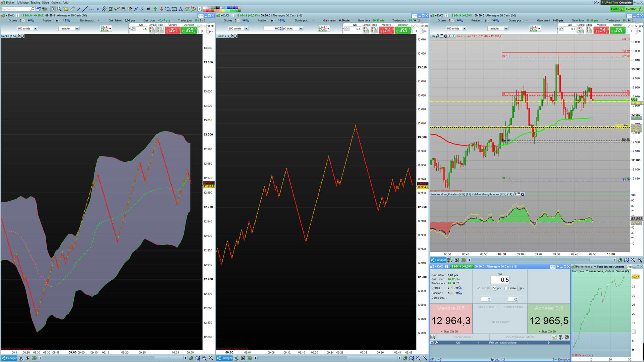This screenshot has height=362, width=644.
Task: Open the 1 minute timeframe dropdown
Action: click(77, 28)
